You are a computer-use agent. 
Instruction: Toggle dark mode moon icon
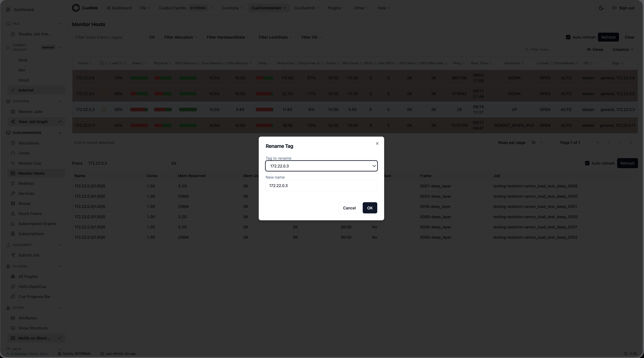tap(601, 8)
